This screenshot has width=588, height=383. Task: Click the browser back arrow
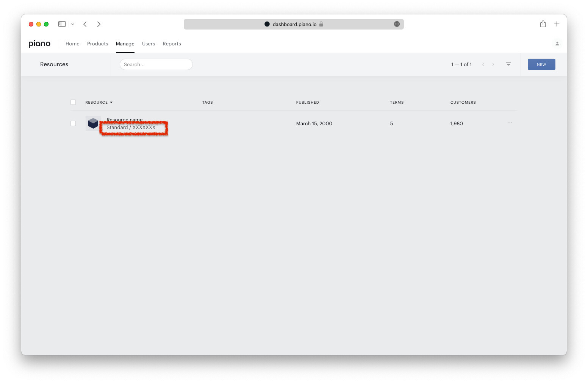(x=85, y=24)
